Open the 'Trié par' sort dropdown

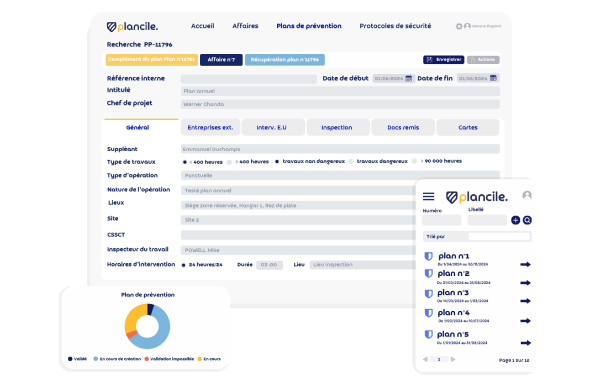499,236
